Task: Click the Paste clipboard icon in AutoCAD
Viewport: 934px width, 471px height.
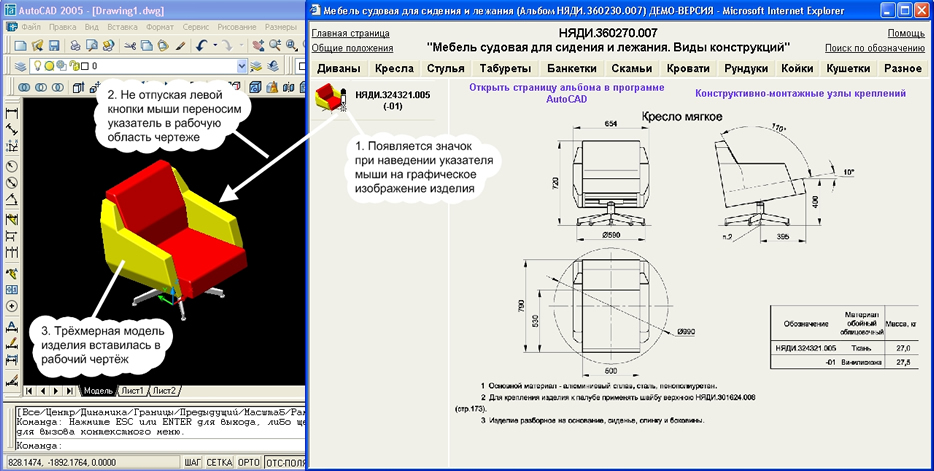Action: click(x=162, y=45)
